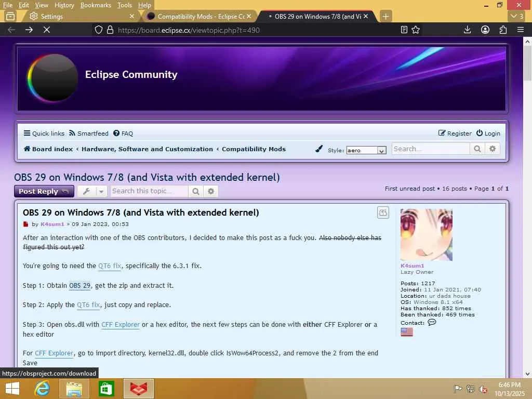532x399 pixels.
Task: Click board search magnifier button
Action: 477,149
